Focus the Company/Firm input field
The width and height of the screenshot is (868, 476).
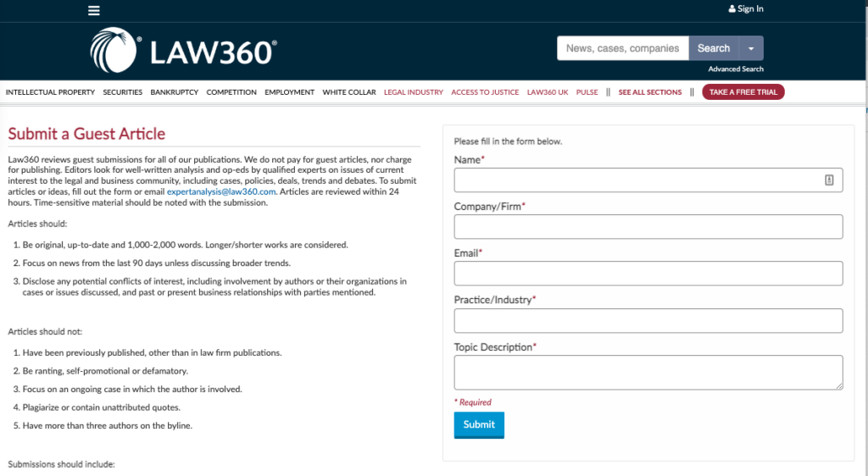point(648,227)
